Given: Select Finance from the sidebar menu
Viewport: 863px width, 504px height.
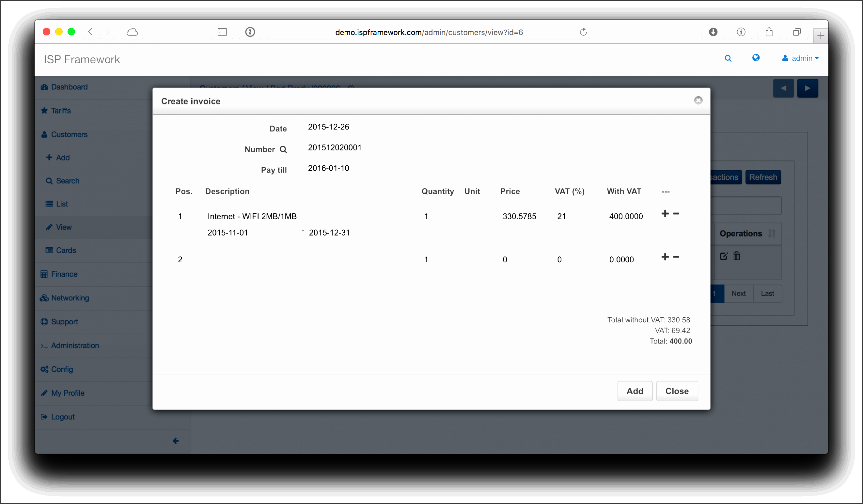Looking at the screenshot, I should click(64, 274).
